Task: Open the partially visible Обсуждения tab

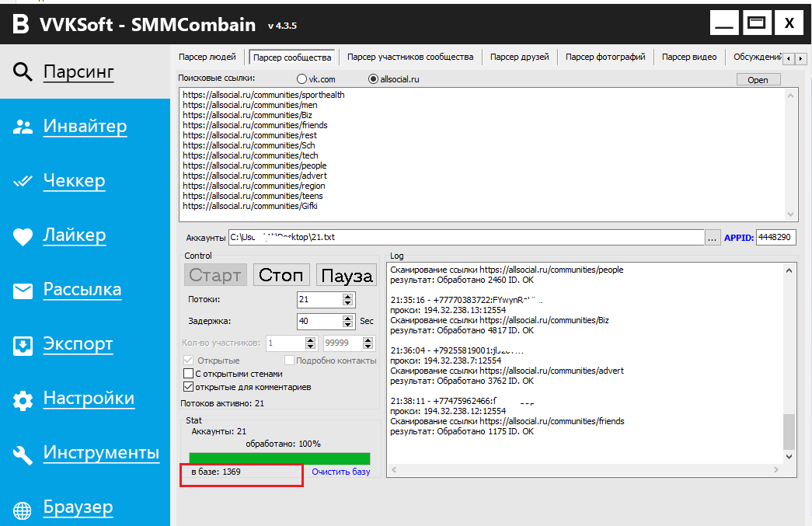Action: tap(757, 57)
